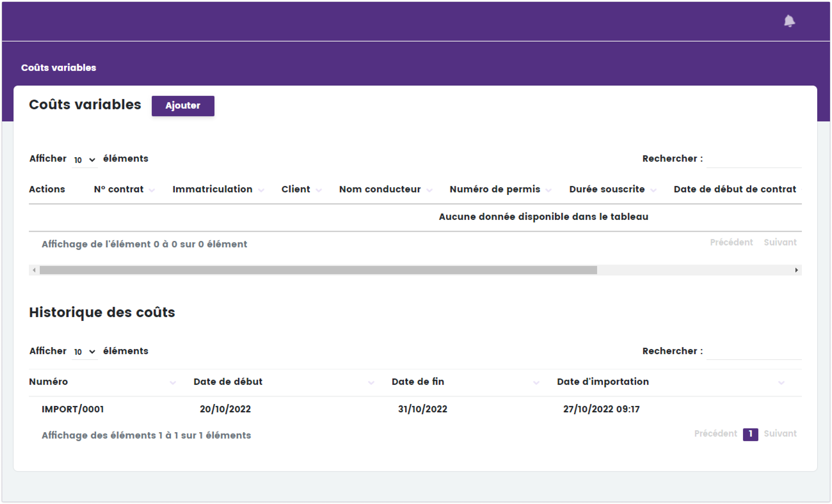Click the Ajouter button

(x=183, y=106)
